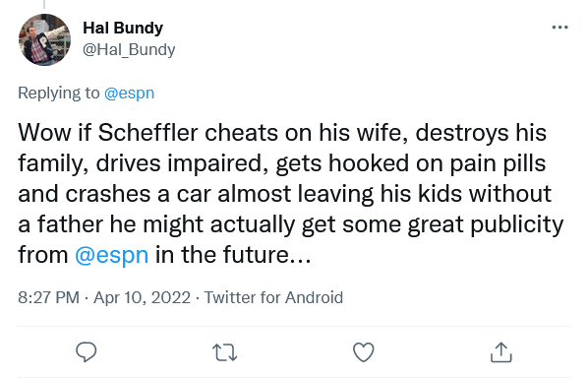The image size is (588, 378).
Task: Click the thread connector line above avatar
Action: click(x=44, y=4)
